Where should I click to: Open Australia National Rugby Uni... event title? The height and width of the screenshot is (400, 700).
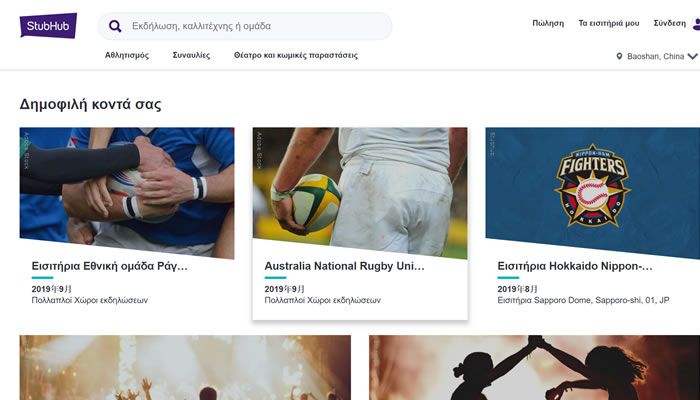point(344,266)
